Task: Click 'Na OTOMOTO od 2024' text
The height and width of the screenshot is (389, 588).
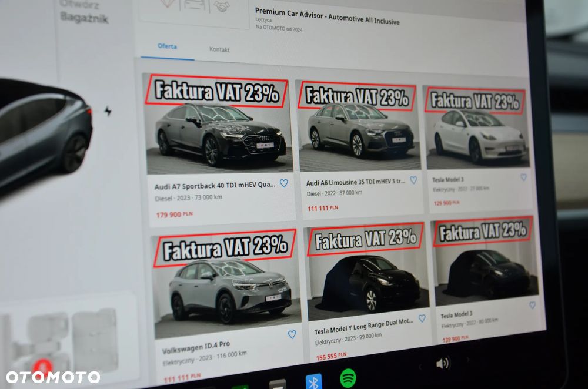Action: click(x=279, y=28)
